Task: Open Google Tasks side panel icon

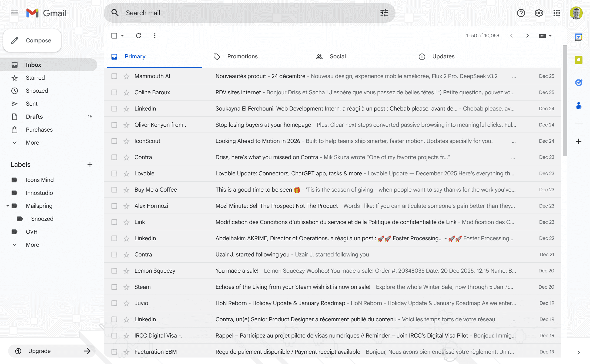Action: coord(578,83)
